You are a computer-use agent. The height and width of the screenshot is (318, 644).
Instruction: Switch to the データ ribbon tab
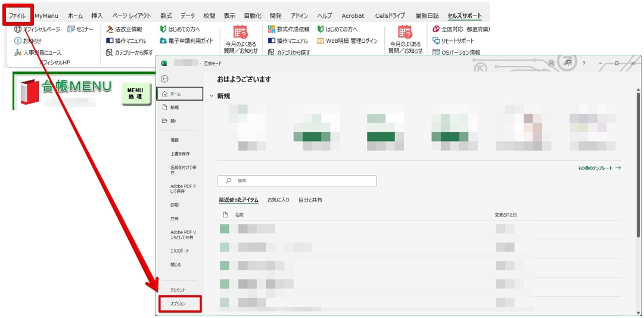point(188,16)
